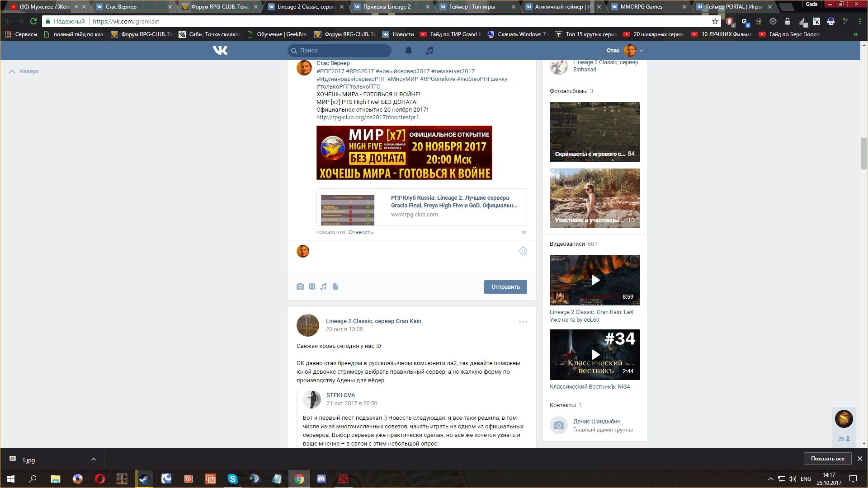The width and height of the screenshot is (868, 488).
Task: Open VK notifications bell icon
Action: click(x=408, y=51)
